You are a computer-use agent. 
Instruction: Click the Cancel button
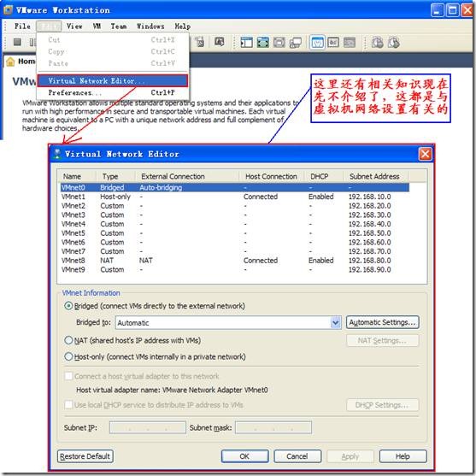click(x=297, y=456)
